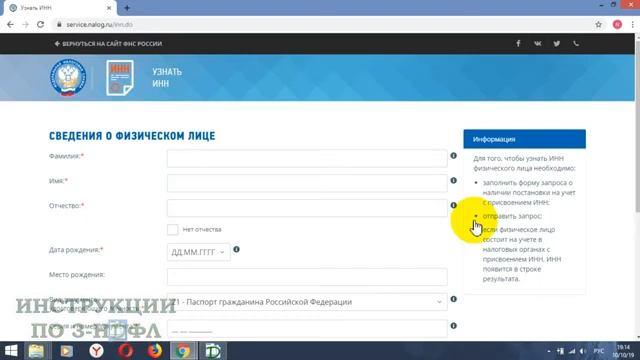640x360 pixels.
Task: Show info hint for document number field
Action: point(453,326)
